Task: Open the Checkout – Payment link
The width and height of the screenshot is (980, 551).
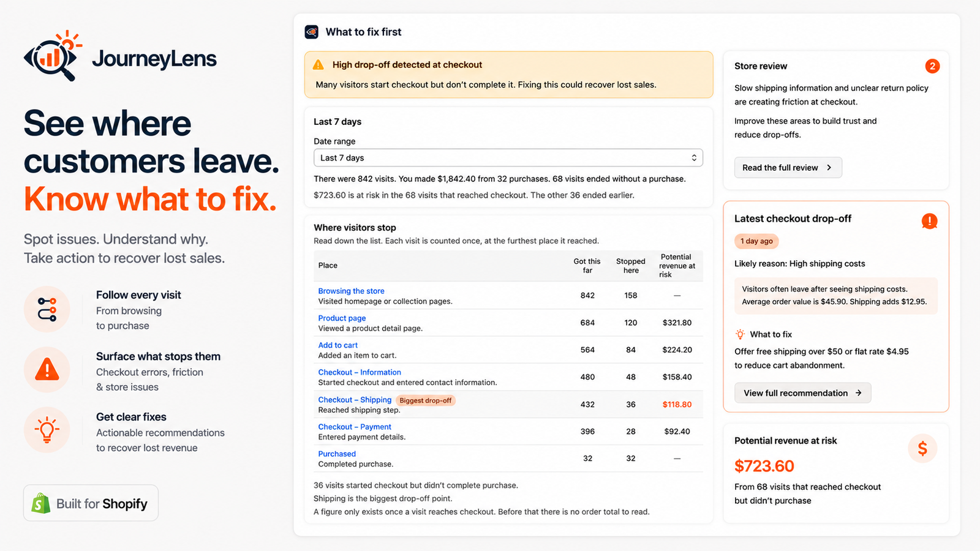Action: click(355, 427)
